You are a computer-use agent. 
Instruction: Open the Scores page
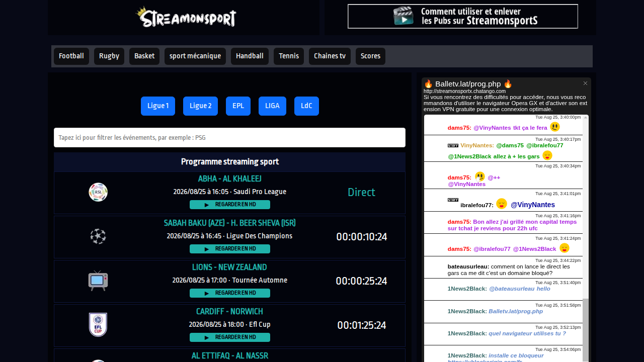pyautogui.click(x=370, y=56)
